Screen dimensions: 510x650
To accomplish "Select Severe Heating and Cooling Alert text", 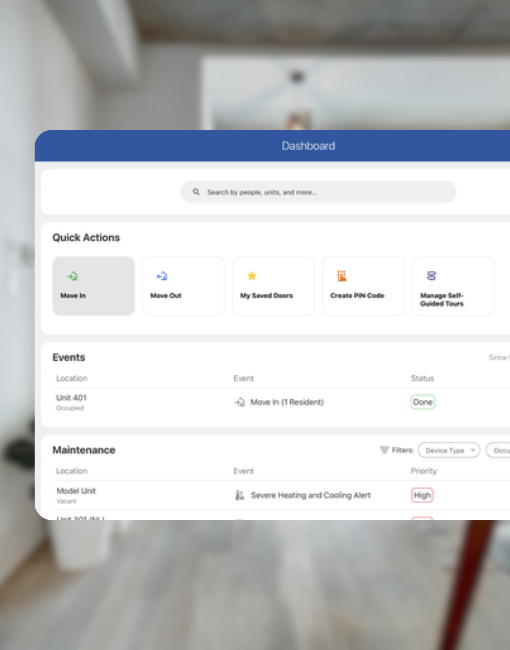I will pos(311,495).
